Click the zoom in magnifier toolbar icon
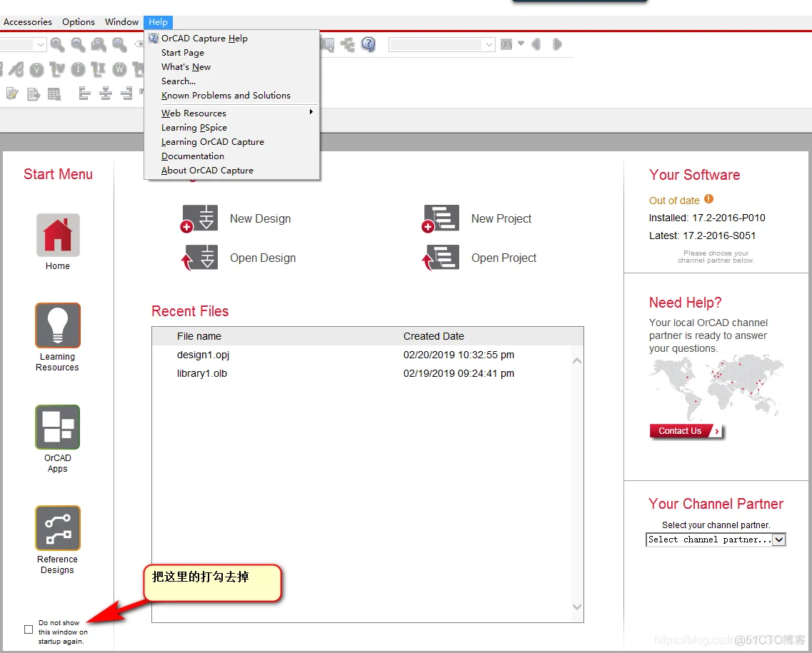 (x=57, y=45)
